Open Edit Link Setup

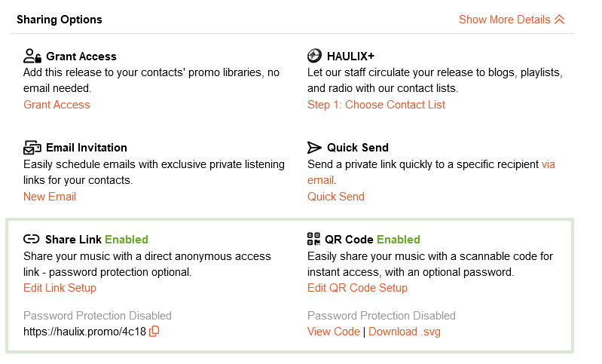point(60,288)
